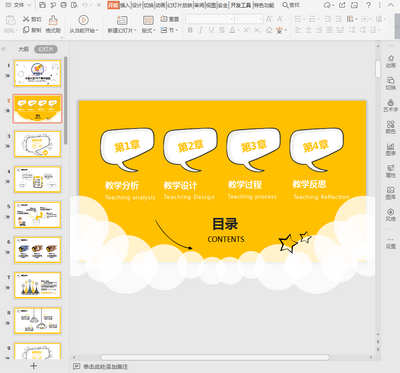Click the Help question mark icon

coord(368,5)
